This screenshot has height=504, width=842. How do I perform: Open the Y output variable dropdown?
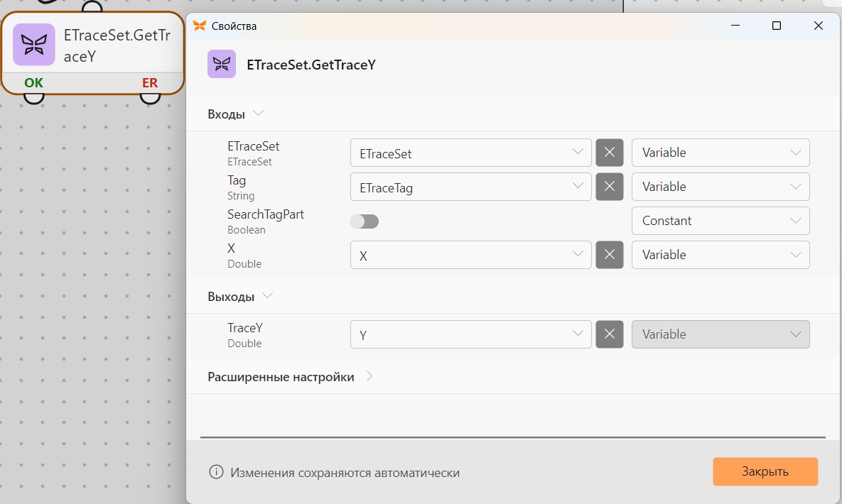(471, 334)
